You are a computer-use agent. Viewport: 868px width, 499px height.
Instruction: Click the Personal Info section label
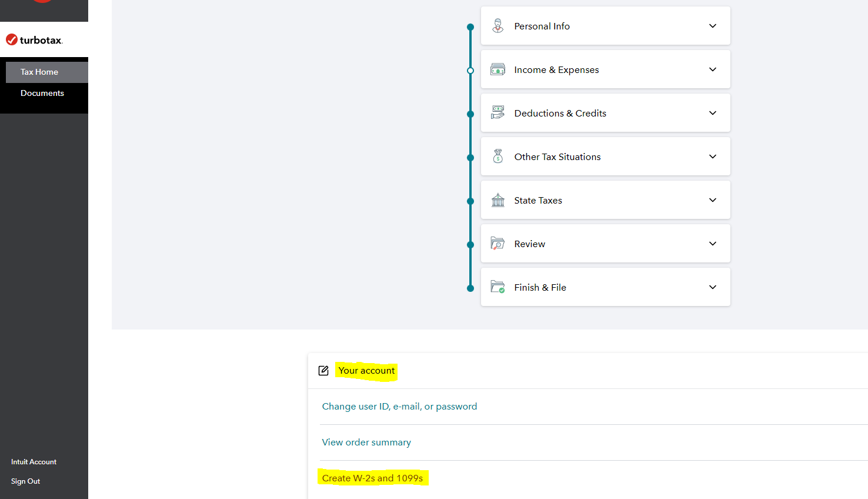(542, 26)
